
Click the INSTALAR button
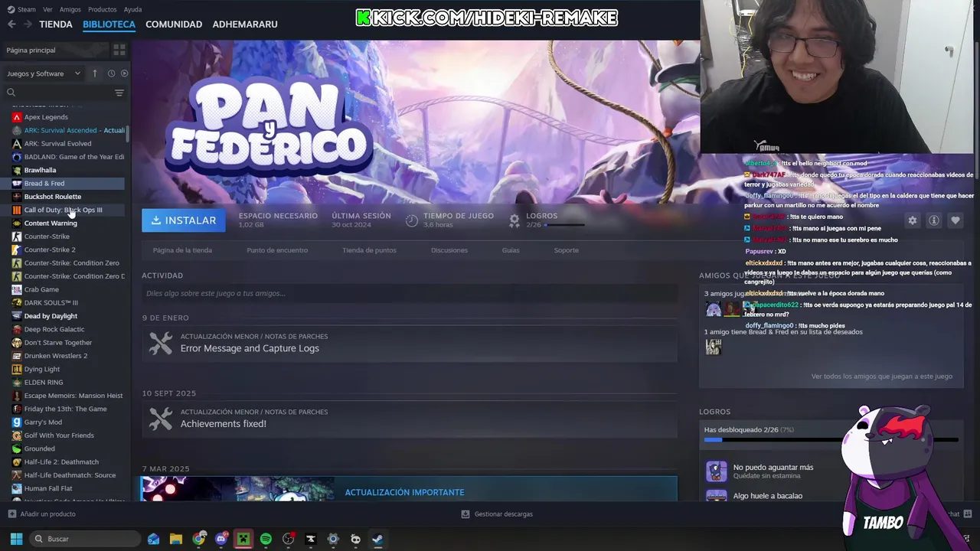(x=184, y=220)
